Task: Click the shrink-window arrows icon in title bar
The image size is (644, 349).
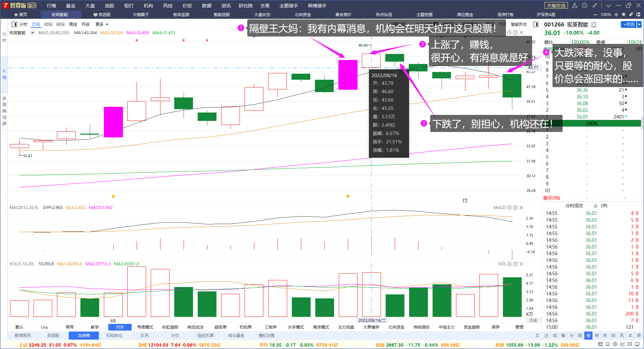Action: point(595,5)
